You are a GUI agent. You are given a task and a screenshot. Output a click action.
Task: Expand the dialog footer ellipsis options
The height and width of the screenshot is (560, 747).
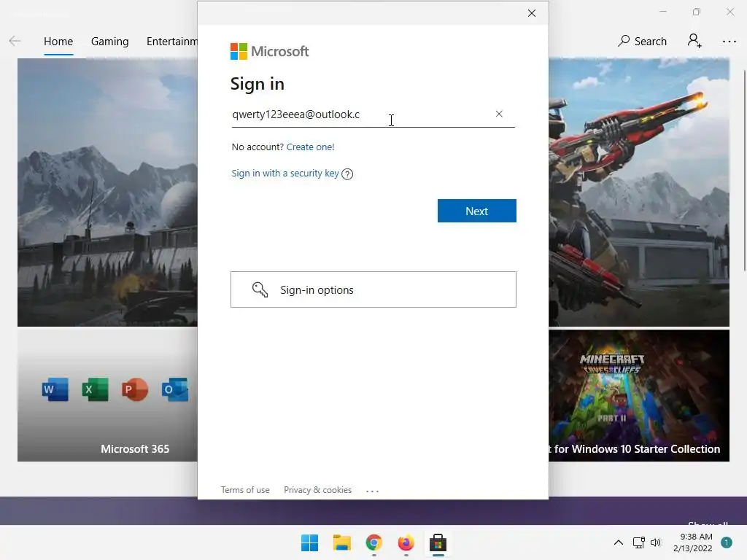[372, 491]
